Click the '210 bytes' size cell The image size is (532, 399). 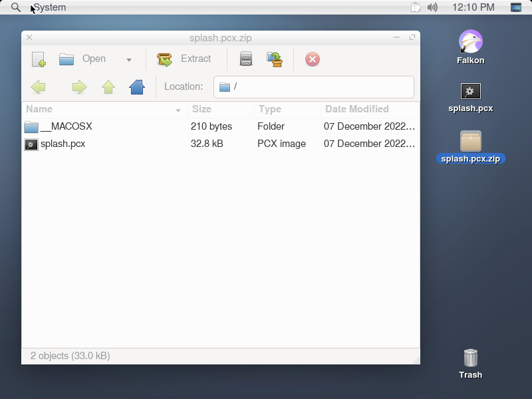point(211,126)
